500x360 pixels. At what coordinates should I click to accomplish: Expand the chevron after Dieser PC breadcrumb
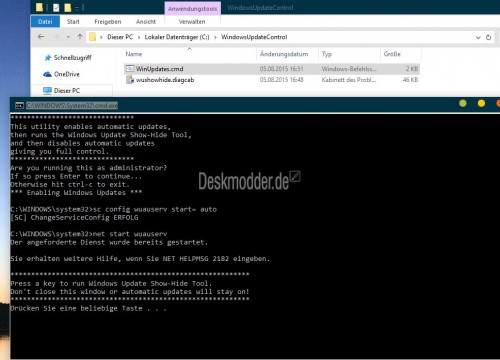click(x=139, y=37)
